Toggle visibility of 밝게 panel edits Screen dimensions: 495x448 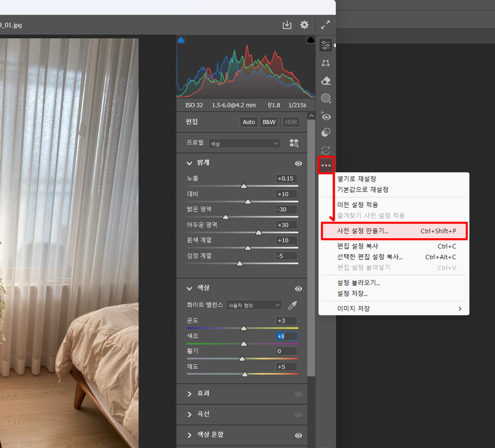tap(298, 164)
